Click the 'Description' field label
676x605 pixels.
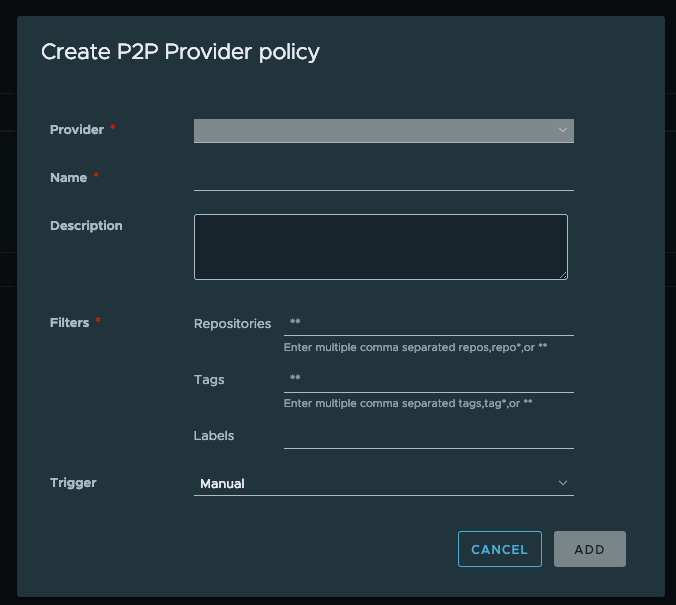tap(86, 226)
